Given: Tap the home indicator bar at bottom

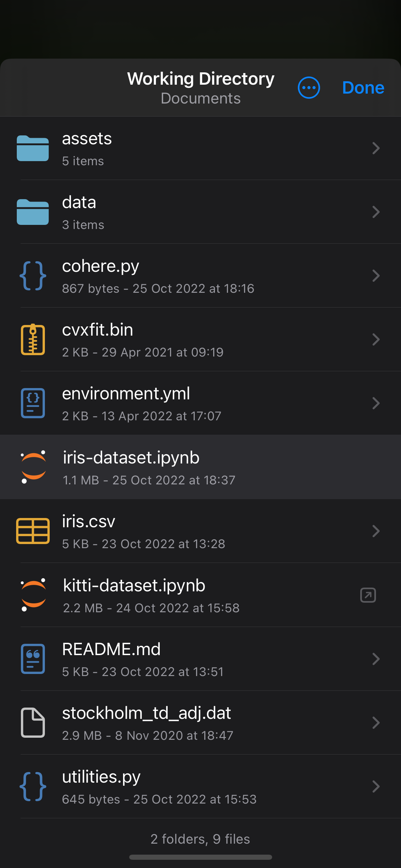Looking at the screenshot, I should click(200, 857).
